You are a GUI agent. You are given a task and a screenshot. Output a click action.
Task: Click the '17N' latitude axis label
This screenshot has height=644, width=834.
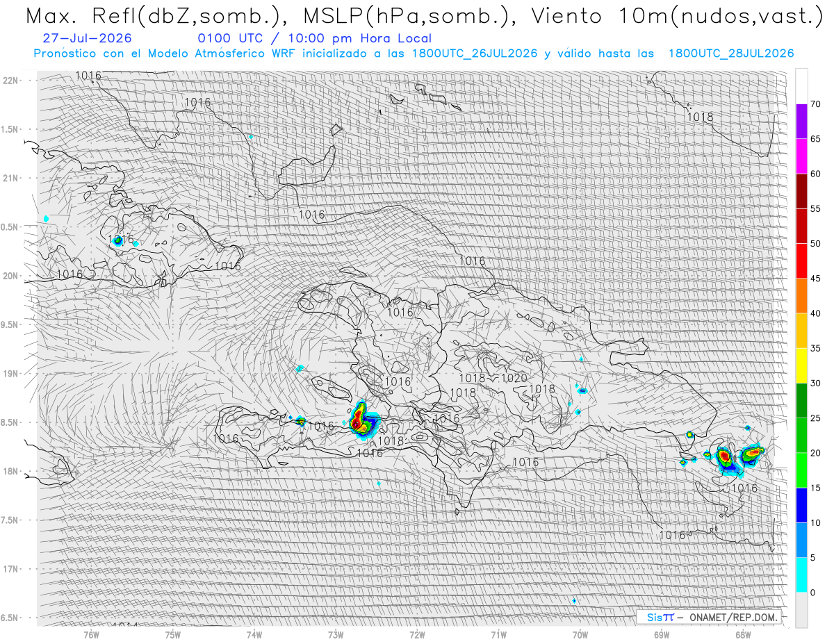coord(11,570)
